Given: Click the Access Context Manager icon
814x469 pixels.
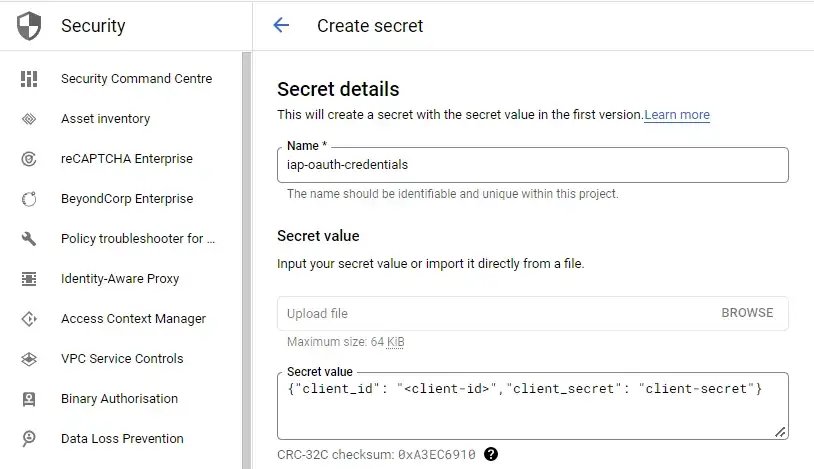Looking at the screenshot, I should click(29, 319).
